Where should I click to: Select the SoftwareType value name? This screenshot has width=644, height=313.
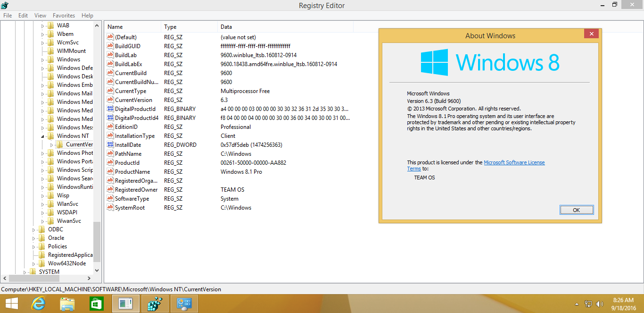click(132, 199)
